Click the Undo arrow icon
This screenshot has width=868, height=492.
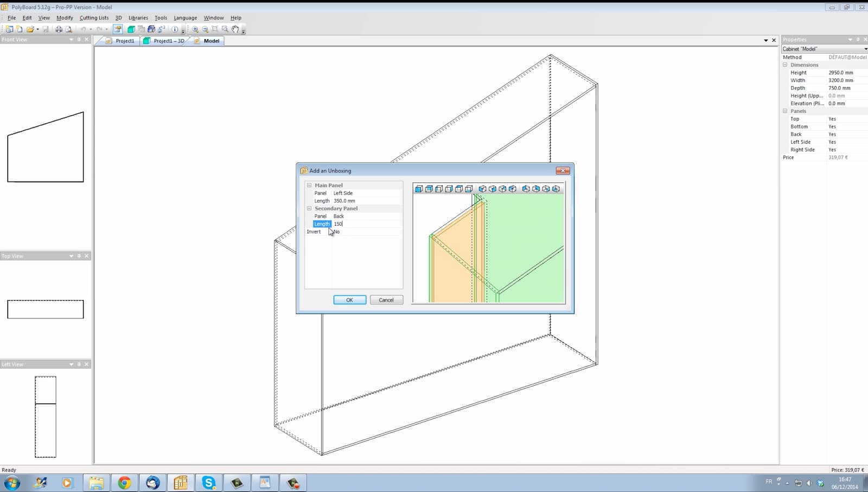[x=84, y=29]
